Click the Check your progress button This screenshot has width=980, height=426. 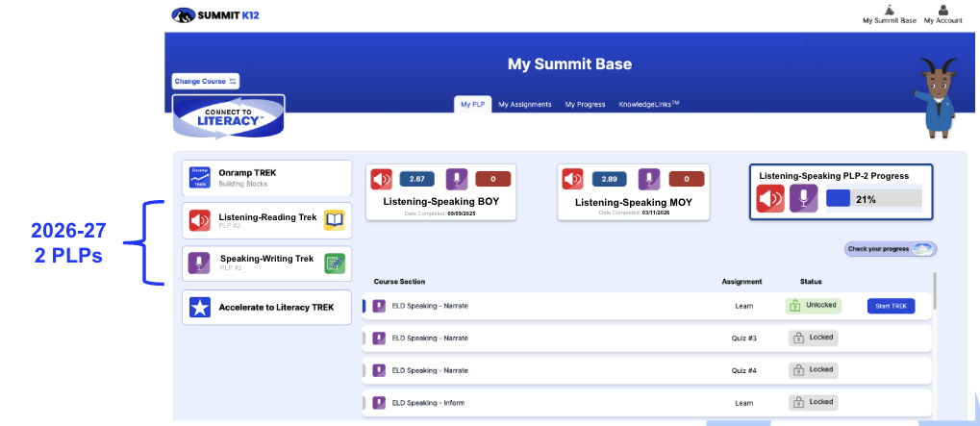tap(891, 249)
